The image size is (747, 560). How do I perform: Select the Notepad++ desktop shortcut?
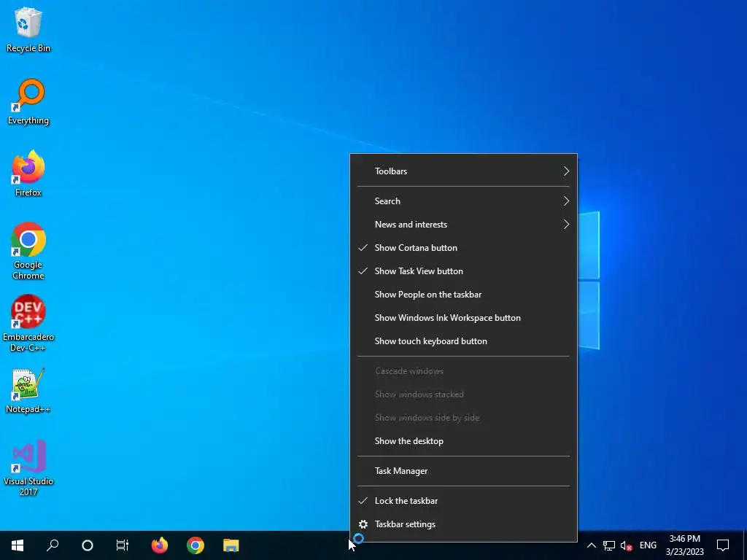pyautogui.click(x=28, y=391)
